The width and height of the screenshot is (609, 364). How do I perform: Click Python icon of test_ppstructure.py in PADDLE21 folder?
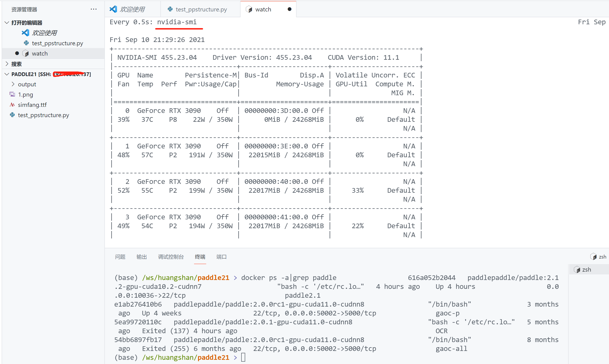tap(12, 115)
